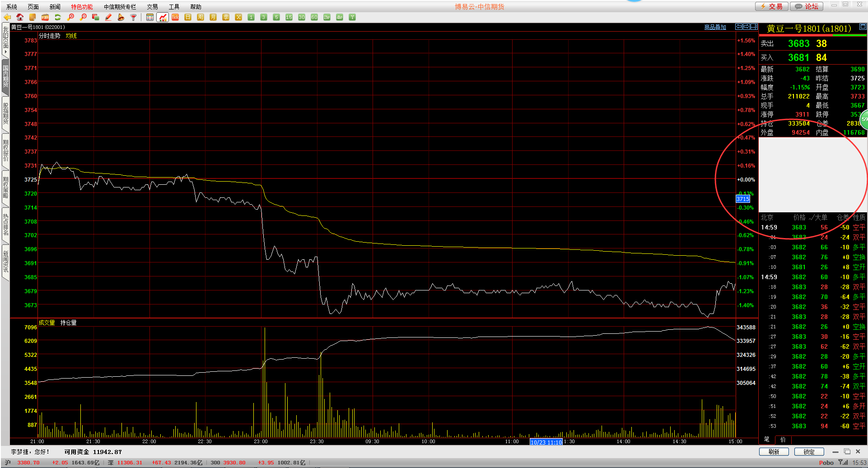Image resolution: width=868 pixels, height=468 pixels.
Task: Click the green refresh arrows icon
Action: tap(58, 17)
